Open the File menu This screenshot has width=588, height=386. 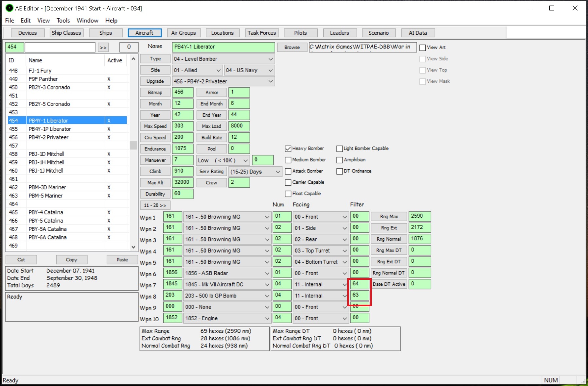pyautogui.click(x=9, y=20)
